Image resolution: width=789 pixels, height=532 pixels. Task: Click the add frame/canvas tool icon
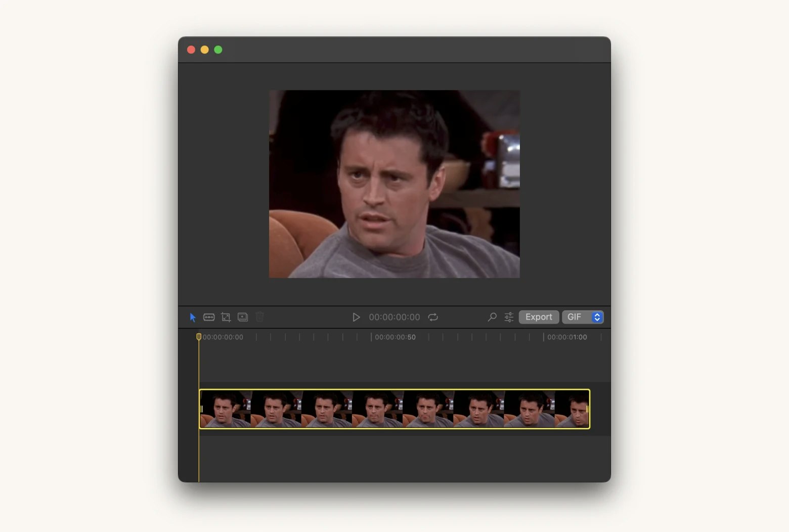(x=243, y=317)
